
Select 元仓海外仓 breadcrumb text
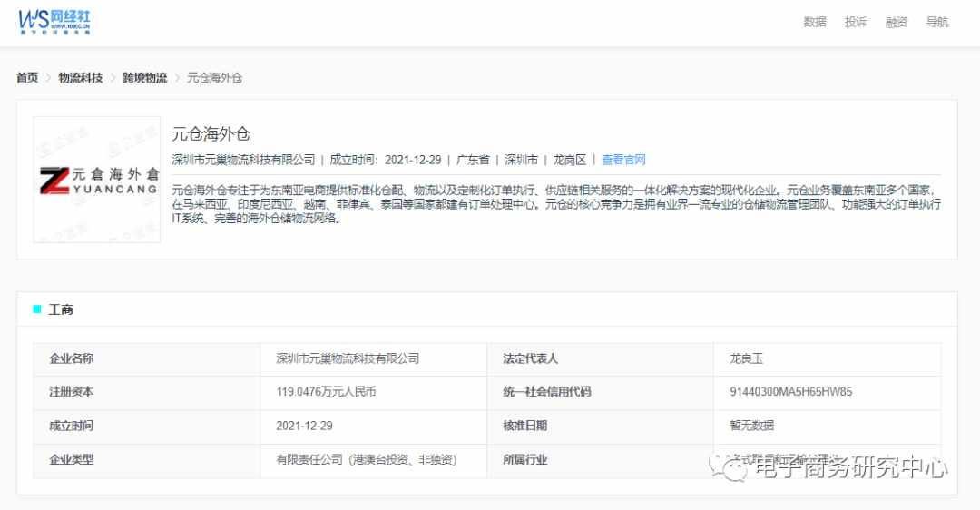[x=214, y=77]
